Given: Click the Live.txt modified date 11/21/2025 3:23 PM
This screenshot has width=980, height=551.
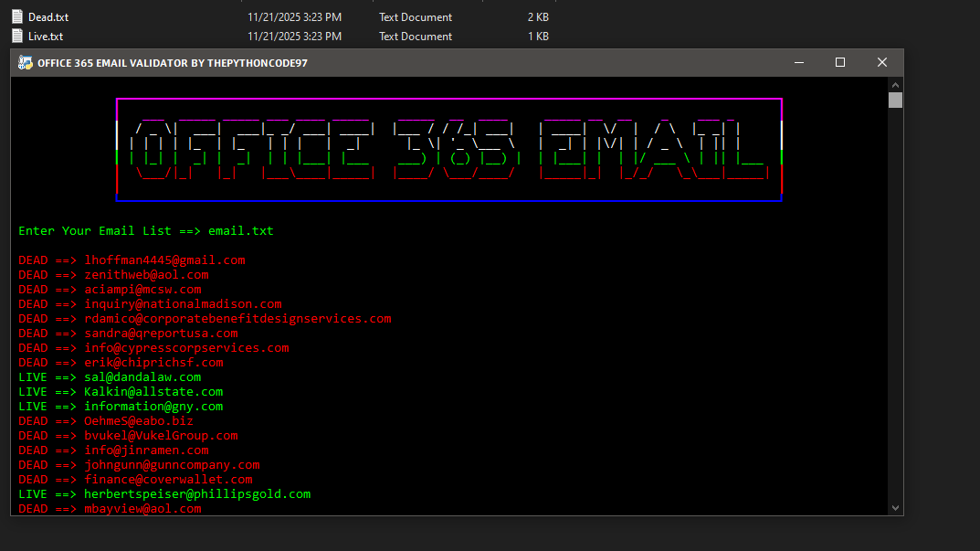Looking at the screenshot, I should point(294,37).
